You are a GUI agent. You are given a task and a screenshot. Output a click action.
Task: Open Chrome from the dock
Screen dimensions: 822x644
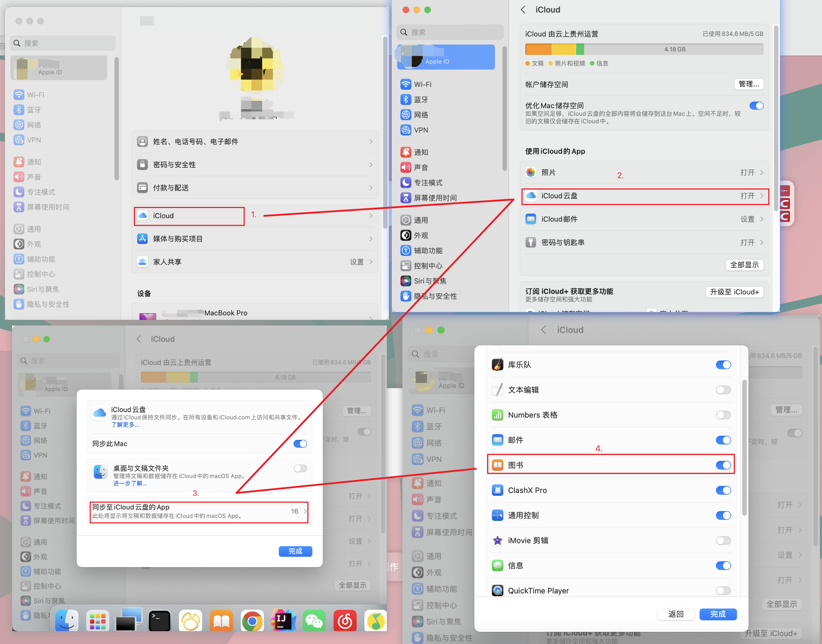pyautogui.click(x=252, y=620)
